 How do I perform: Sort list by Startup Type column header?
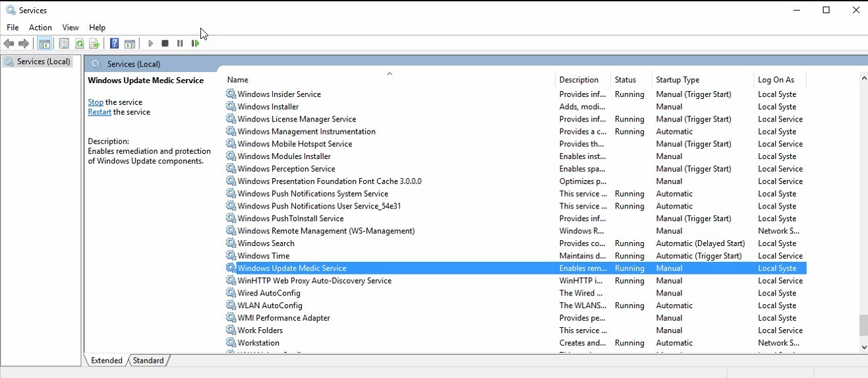678,80
